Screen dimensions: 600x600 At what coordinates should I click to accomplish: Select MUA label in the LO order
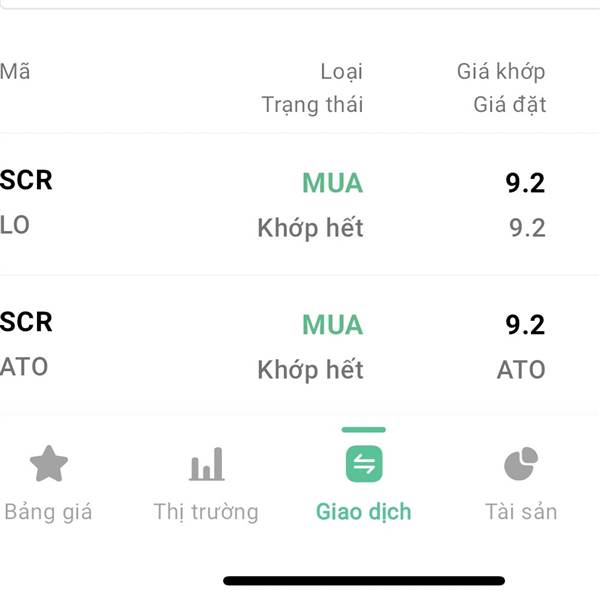pos(333,183)
